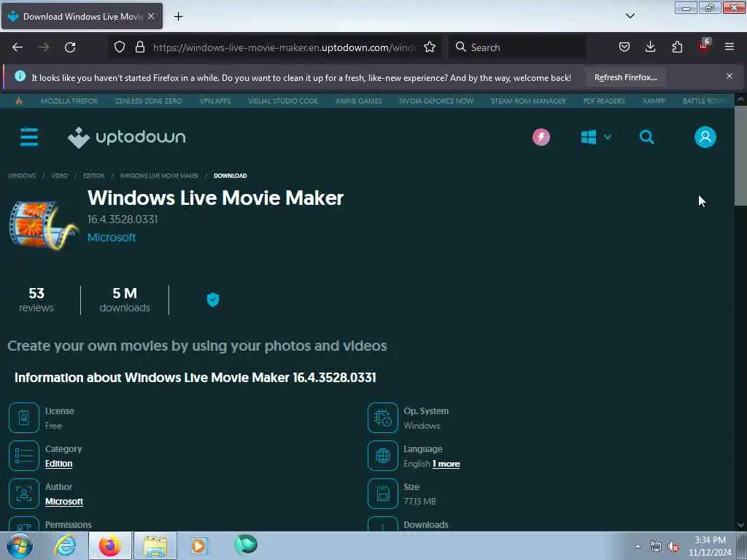Open VISUAL STUDIO CODE trending link
Image resolution: width=747 pixels, height=560 pixels.
coord(283,101)
